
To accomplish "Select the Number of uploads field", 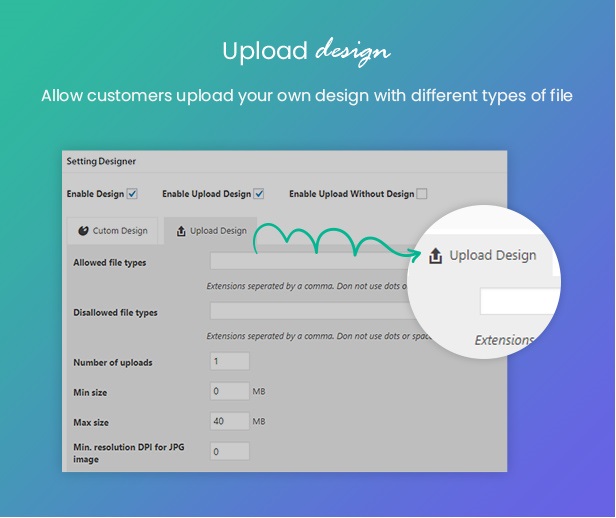I will [x=229, y=362].
